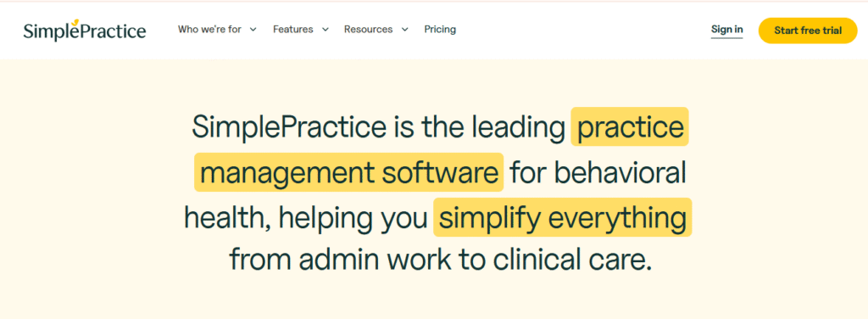Click the highlighted "management software" phrase

coord(348,172)
